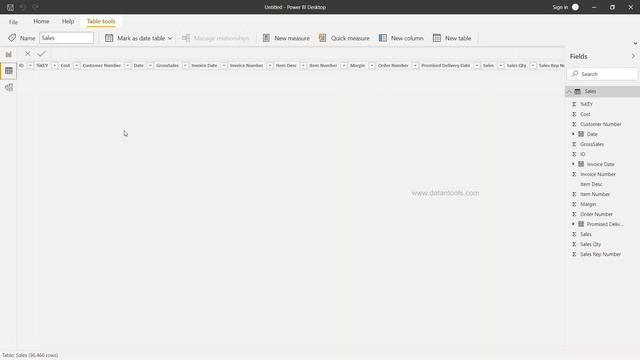Expand the Date field hierarchy
640x360 pixels.
573,134
